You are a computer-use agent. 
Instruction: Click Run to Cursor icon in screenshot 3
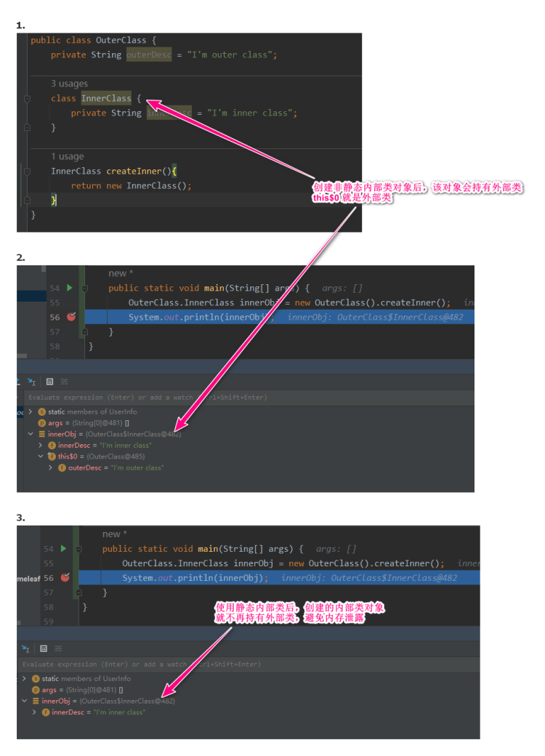pyautogui.click(x=25, y=649)
